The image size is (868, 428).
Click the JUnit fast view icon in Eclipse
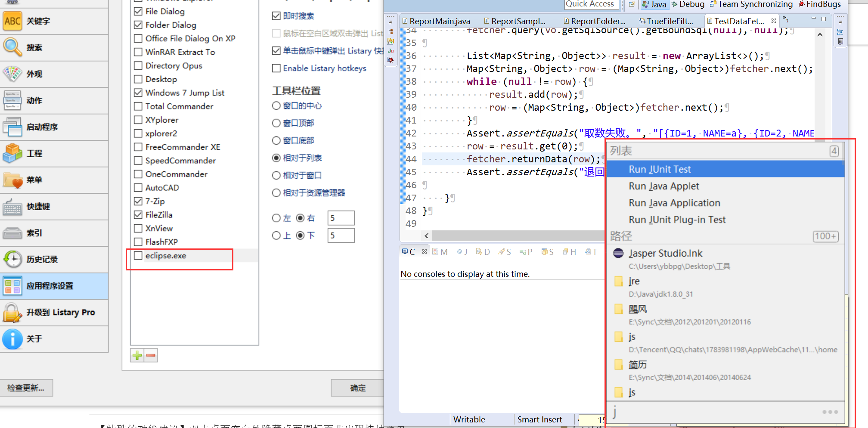coord(391,51)
